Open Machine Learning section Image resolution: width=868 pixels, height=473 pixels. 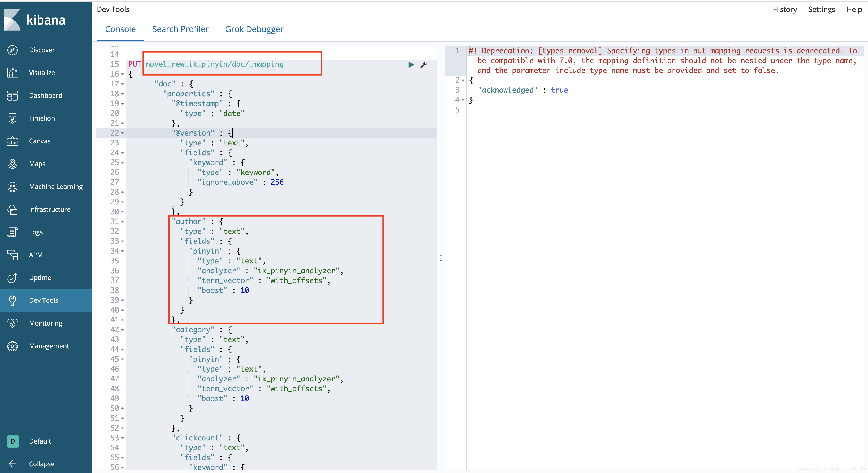[56, 186]
